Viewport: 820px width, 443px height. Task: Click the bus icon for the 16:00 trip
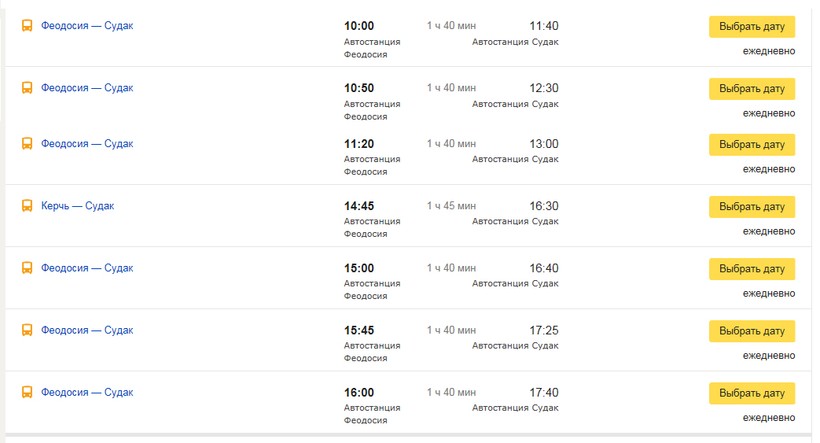(27, 392)
